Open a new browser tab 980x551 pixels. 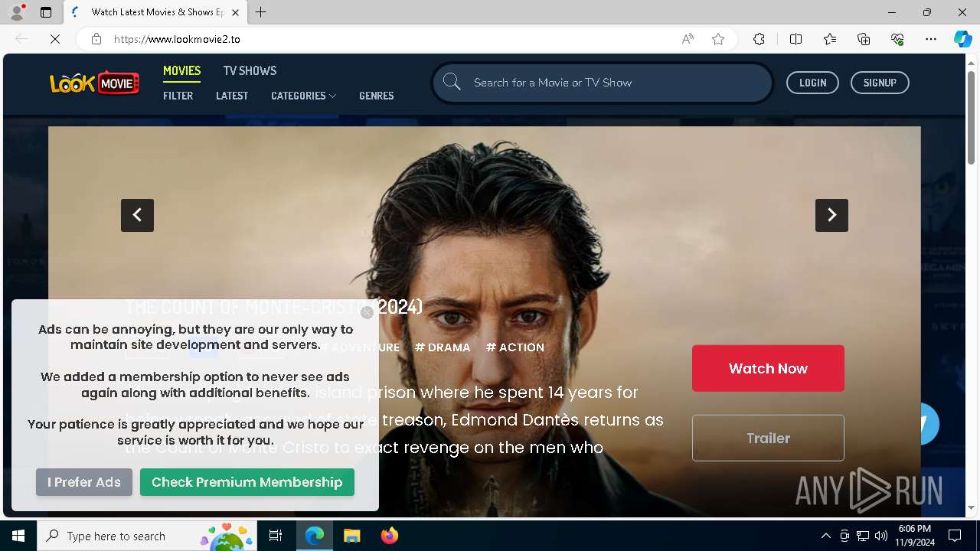pyautogui.click(x=261, y=12)
